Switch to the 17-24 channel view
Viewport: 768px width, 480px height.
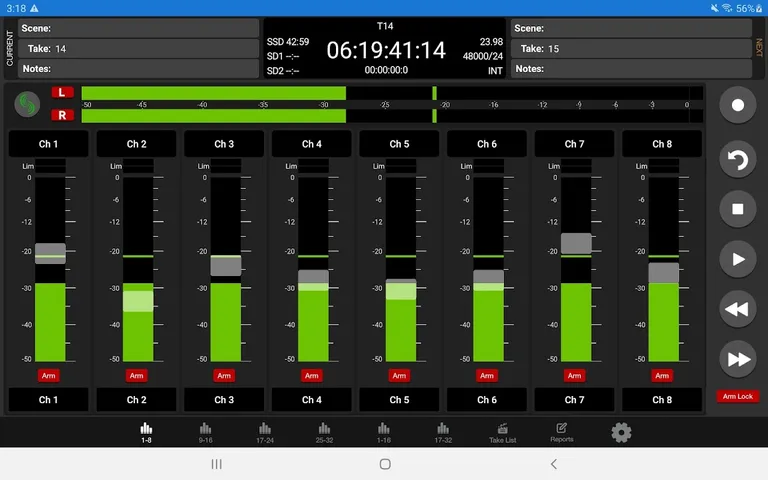pos(264,433)
